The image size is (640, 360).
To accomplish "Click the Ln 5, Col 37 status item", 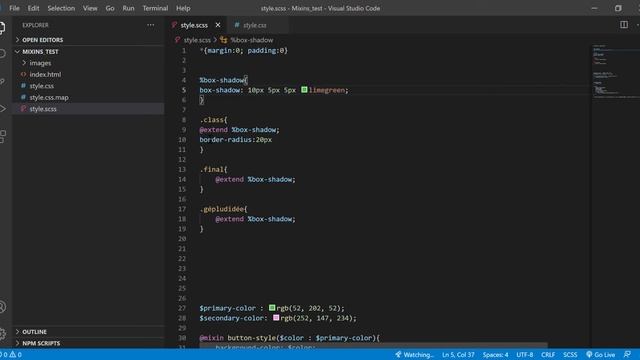I will click(458, 355).
